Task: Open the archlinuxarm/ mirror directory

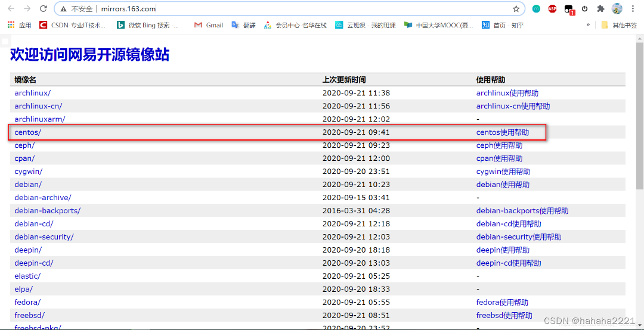Action: tap(40, 119)
